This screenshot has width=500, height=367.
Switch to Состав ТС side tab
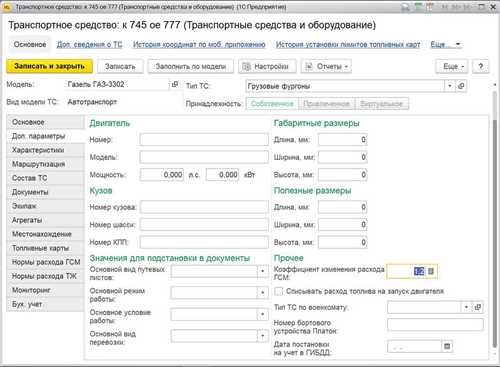point(46,178)
